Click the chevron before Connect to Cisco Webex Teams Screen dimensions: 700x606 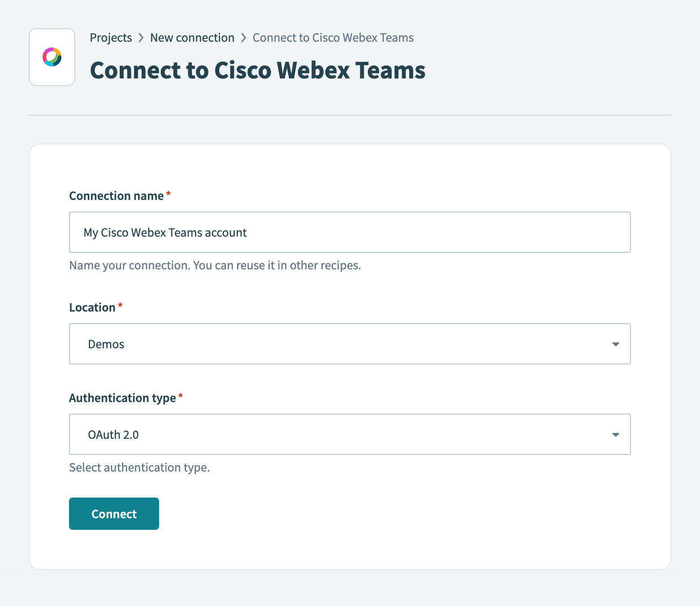coord(243,38)
